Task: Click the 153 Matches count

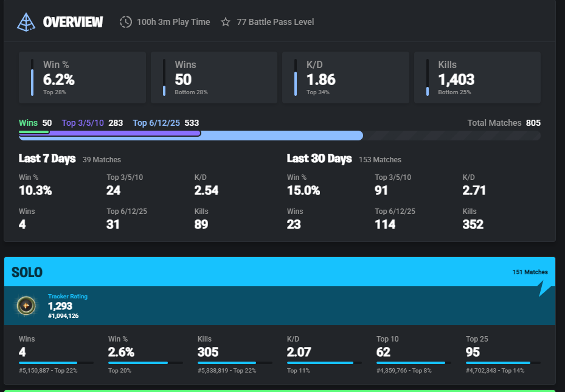Action: click(x=380, y=159)
